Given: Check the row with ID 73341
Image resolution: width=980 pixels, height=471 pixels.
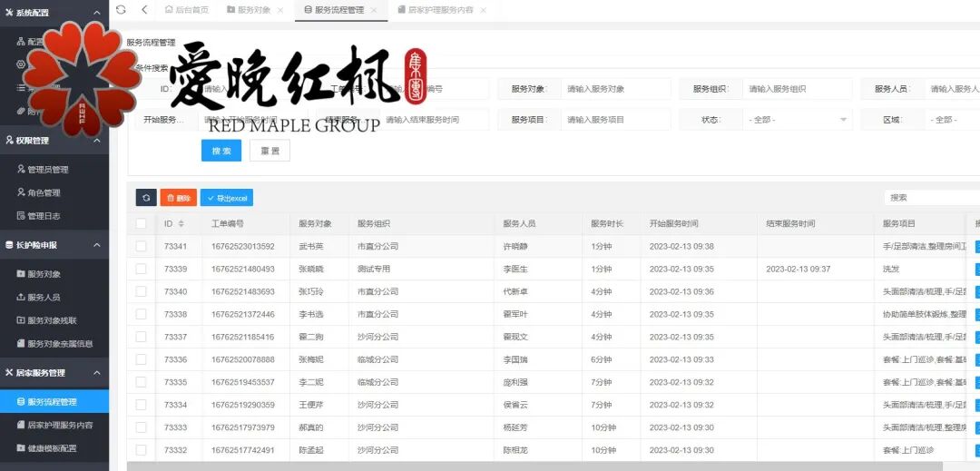Looking at the screenshot, I should (x=142, y=246).
